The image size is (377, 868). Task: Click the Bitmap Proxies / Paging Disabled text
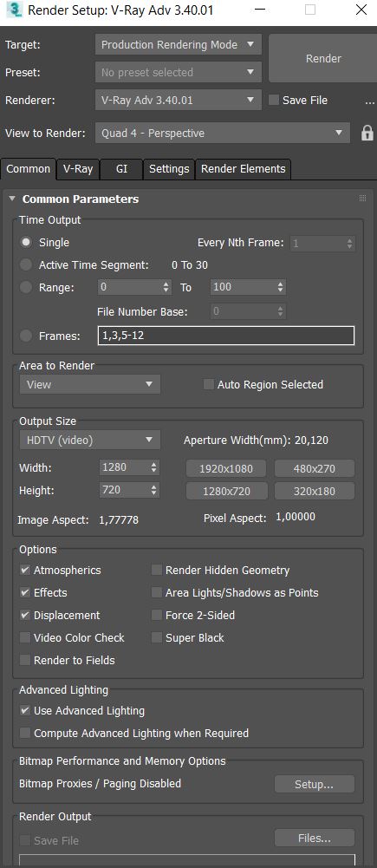pos(101,784)
